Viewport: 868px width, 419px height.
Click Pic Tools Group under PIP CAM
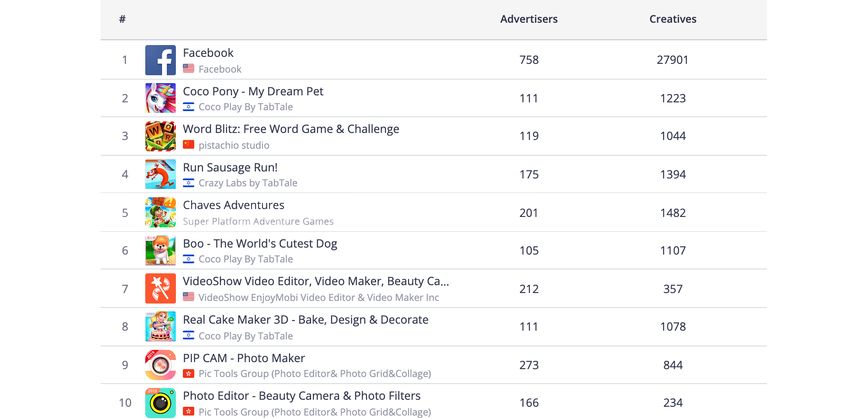tap(315, 374)
